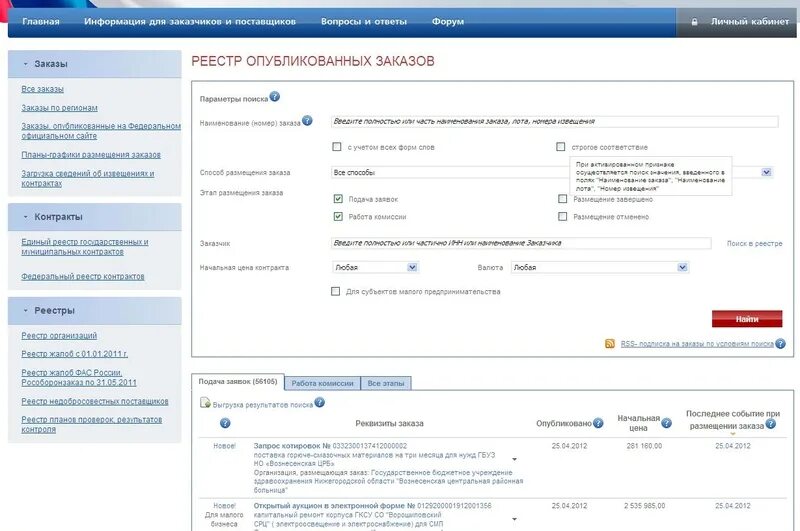Click the Заказчик input field
Image resolution: width=800 pixels, height=531 pixels.
[x=521, y=243]
